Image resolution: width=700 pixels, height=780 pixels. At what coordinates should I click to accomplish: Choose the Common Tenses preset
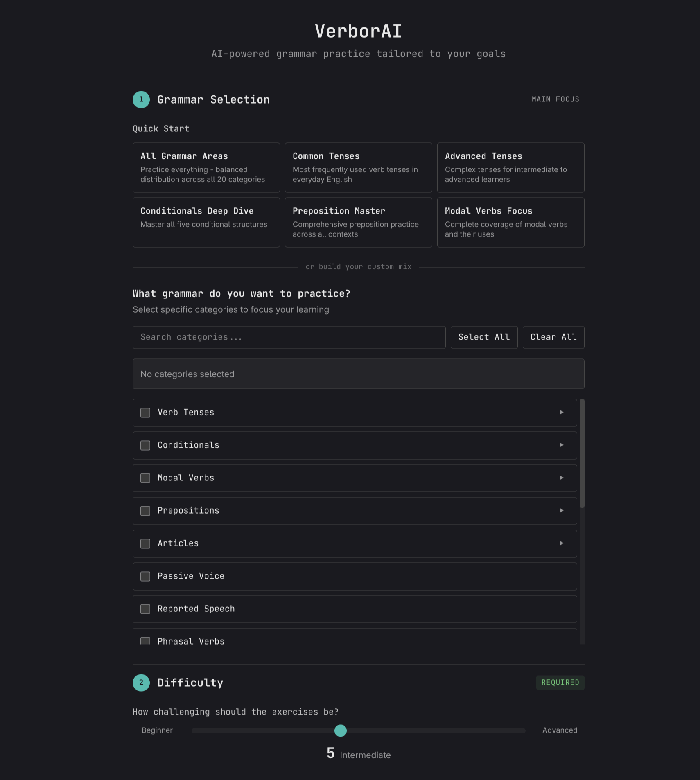pyautogui.click(x=358, y=167)
